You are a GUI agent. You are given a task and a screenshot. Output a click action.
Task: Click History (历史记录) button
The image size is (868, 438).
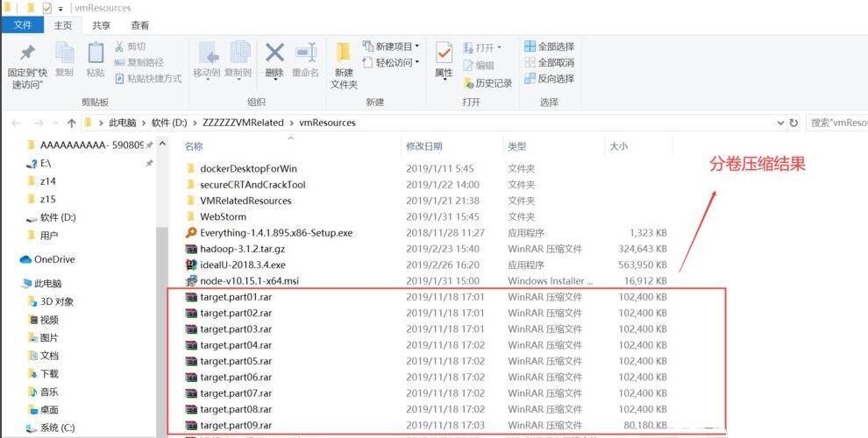coord(487,83)
